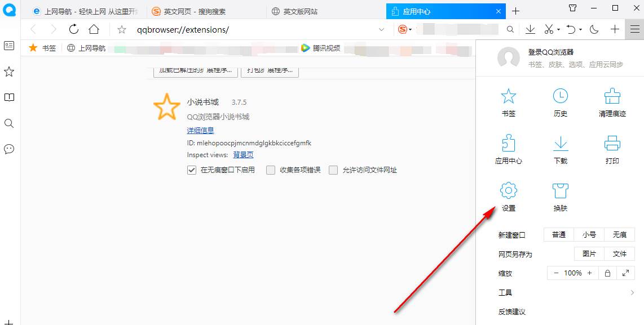This screenshot has width=644, height=325.
Task: Check the 收集各项错误 checkbox
Action: pyautogui.click(x=270, y=170)
